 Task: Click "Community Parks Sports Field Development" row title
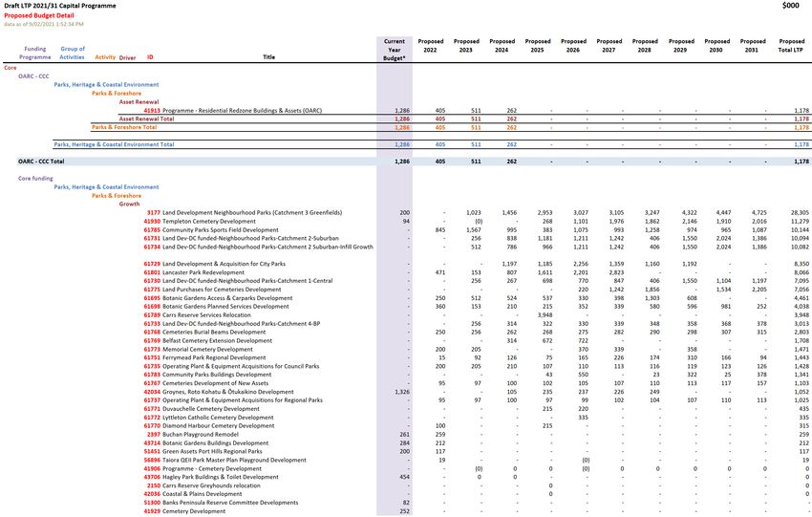(221, 230)
